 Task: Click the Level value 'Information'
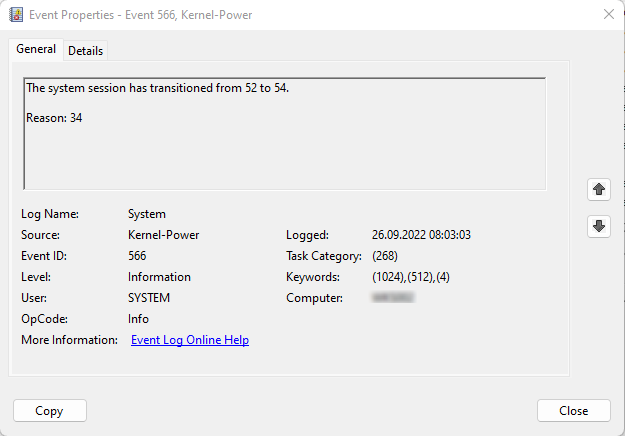159,277
